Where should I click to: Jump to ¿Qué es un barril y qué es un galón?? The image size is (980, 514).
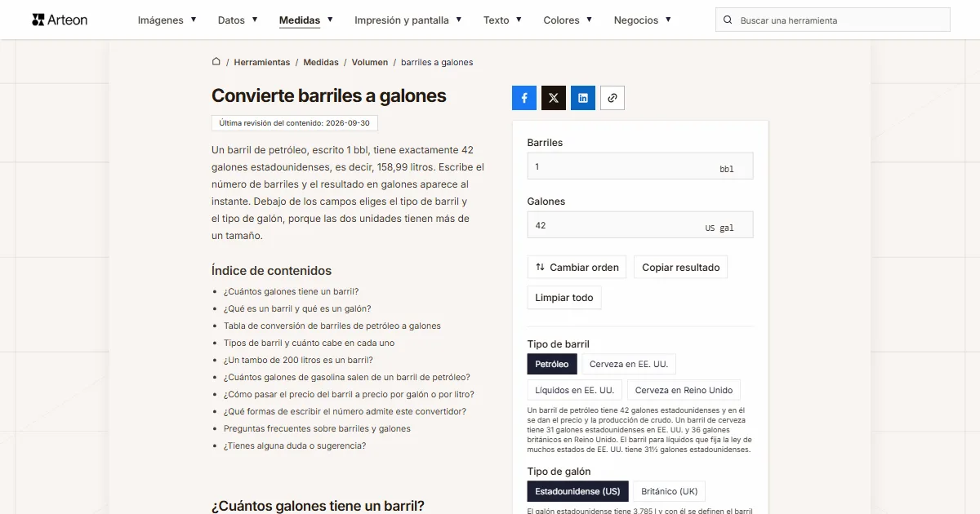click(297, 308)
